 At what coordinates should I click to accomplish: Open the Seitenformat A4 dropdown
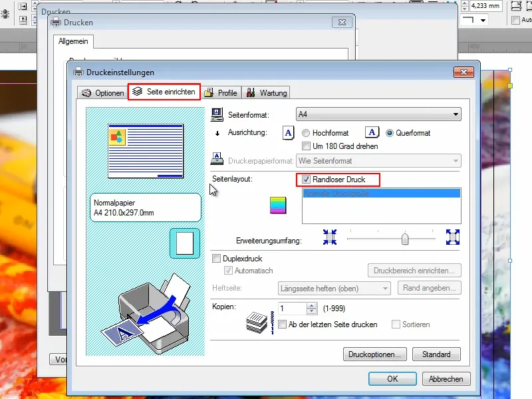pos(454,114)
